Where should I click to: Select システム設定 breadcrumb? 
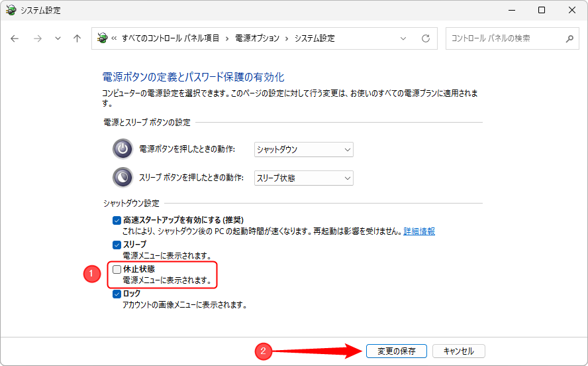pos(315,38)
